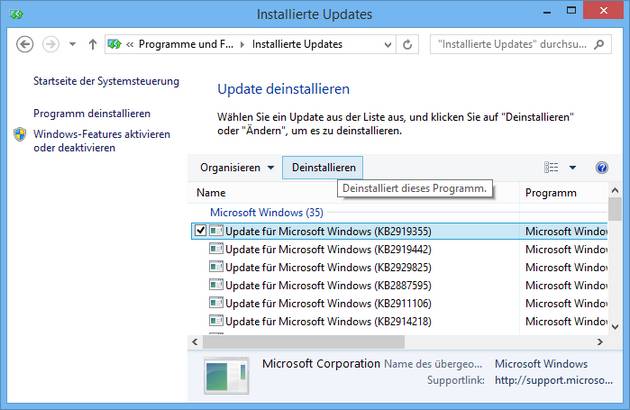Click the search magnifier icon

599,44
